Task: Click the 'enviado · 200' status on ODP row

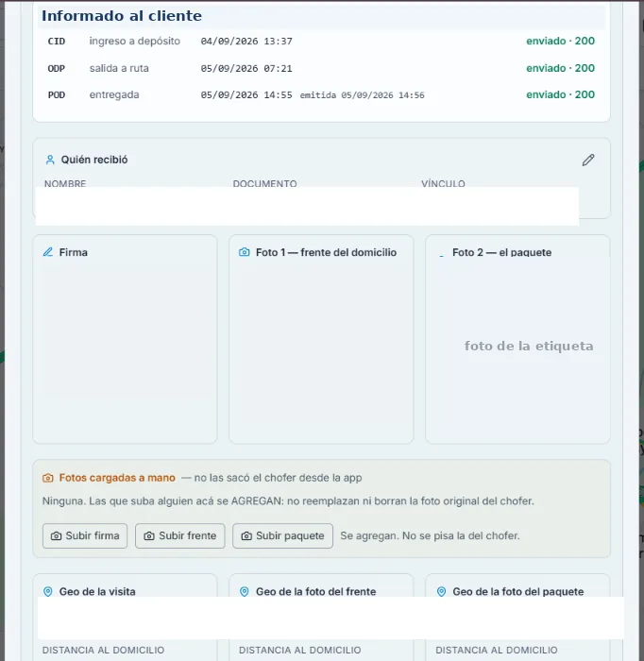Action: 560,68
